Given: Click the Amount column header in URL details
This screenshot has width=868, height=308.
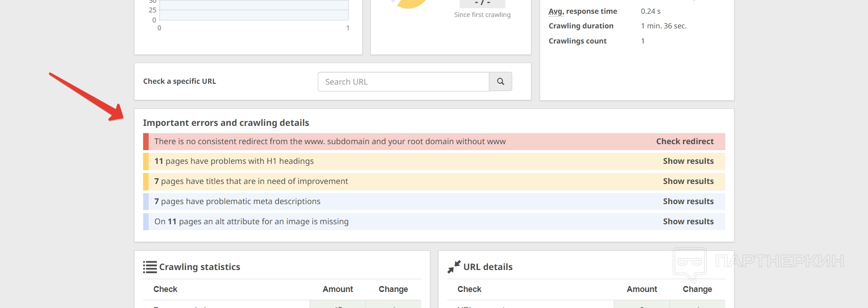Looking at the screenshot, I should point(642,289).
